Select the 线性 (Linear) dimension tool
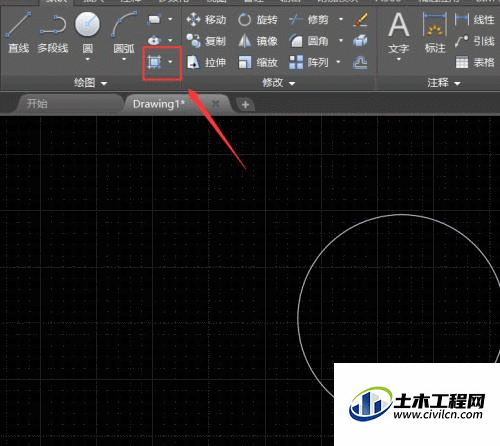 [x=474, y=20]
